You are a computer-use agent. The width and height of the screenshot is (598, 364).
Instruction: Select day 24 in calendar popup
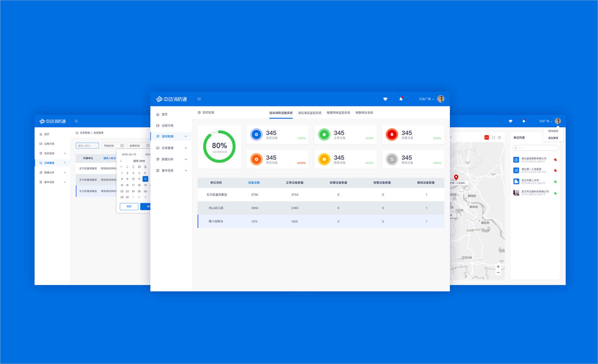[x=133, y=191]
